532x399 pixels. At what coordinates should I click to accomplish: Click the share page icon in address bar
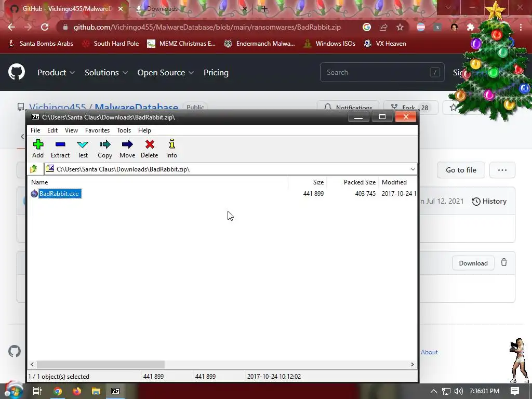383,27
